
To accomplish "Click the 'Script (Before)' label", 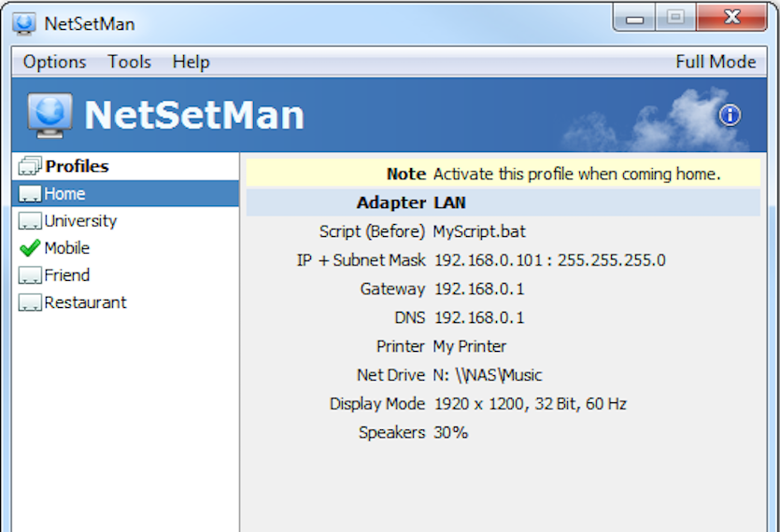I will click(372, 231).
